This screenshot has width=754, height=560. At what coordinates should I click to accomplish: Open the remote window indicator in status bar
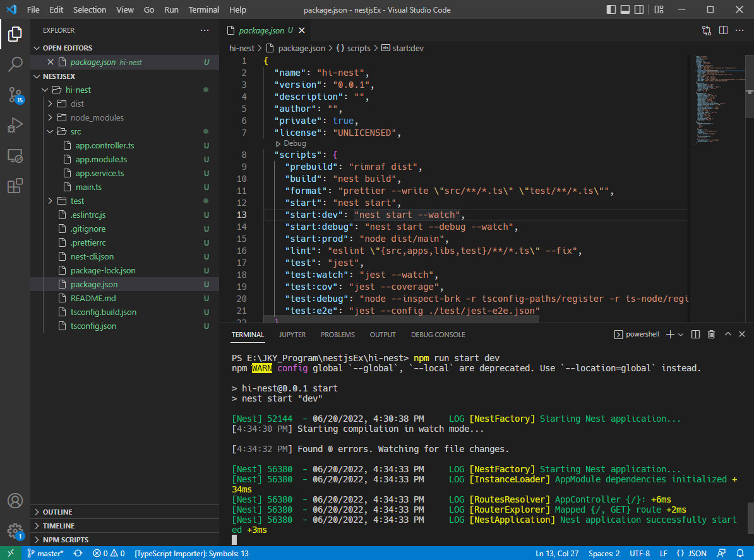click(x=11, y=553)
